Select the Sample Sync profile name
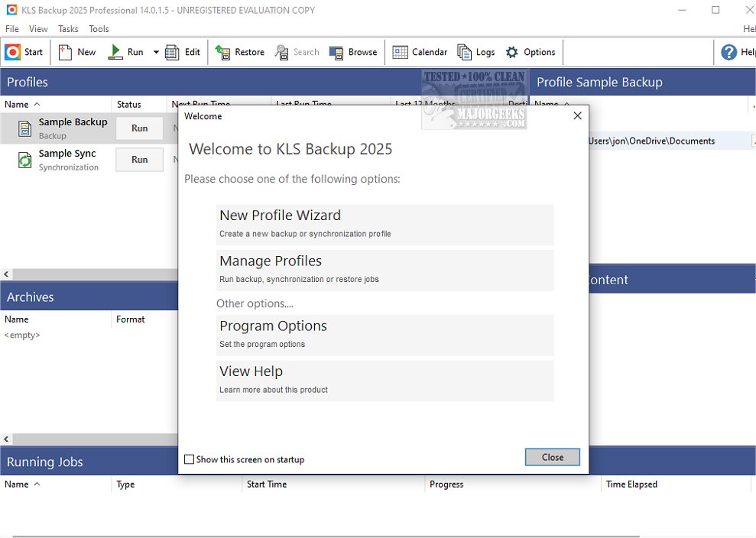 (67, 154)
